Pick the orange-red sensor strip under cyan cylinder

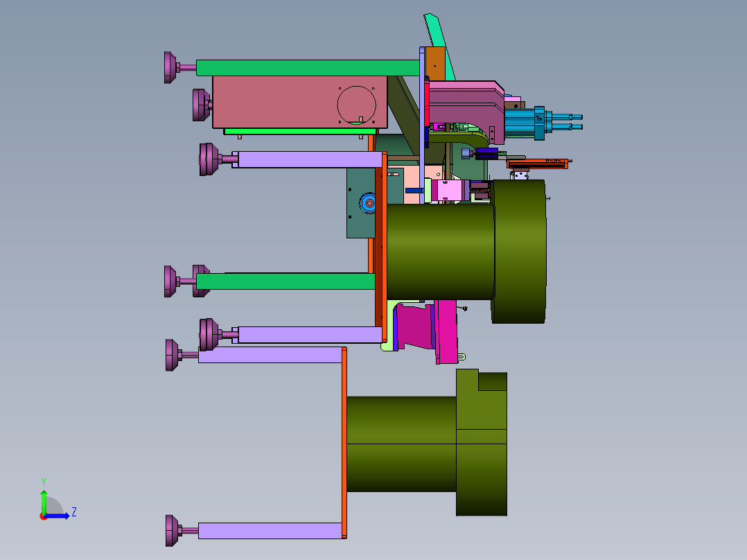coord(538,164)
